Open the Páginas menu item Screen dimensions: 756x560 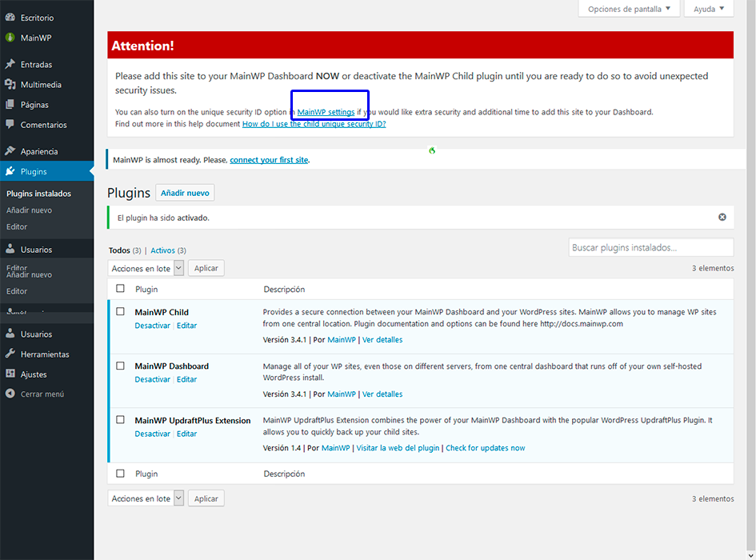[x=34, y=105]
